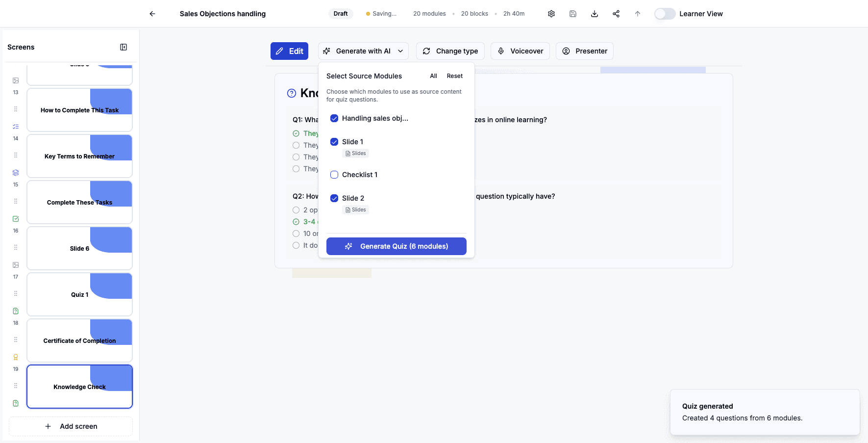Select Slide 6 screen thumbnail
This screenshot has width=868, height=443.
(79, 248)
